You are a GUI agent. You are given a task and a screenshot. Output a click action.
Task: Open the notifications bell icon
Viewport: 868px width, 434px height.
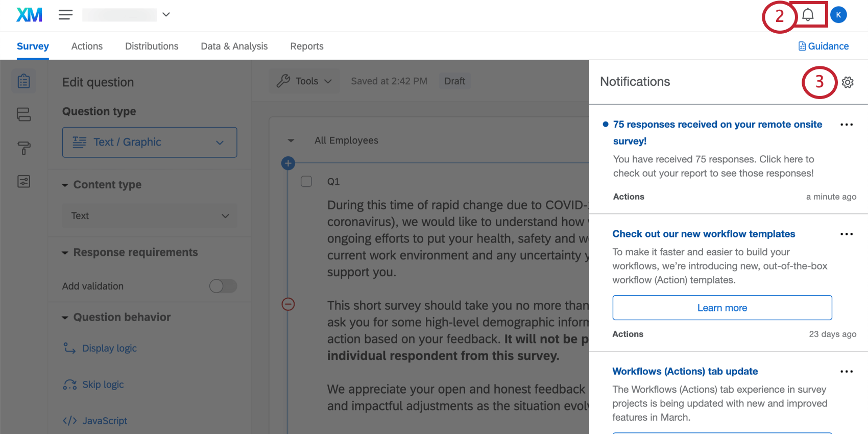click(x=808, y=15)
